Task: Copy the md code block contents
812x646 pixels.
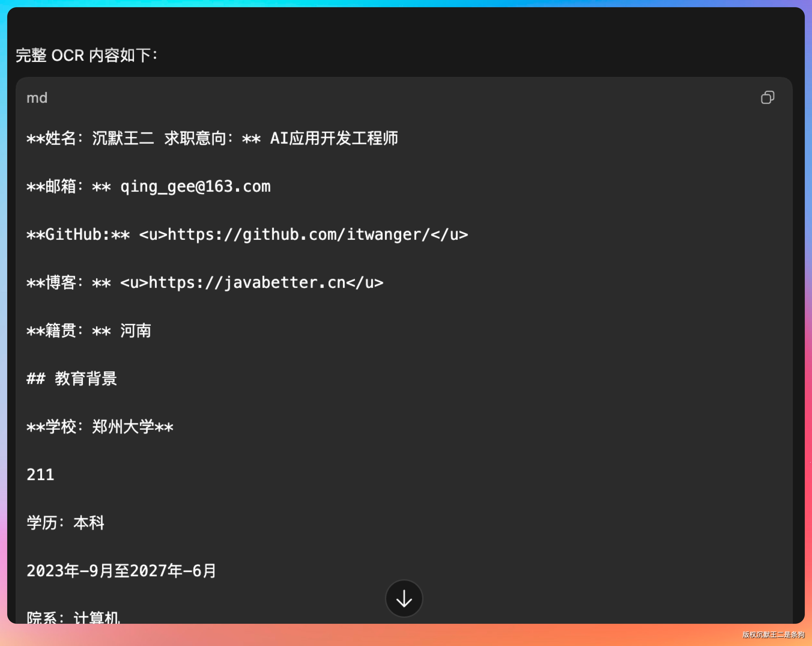Action: click(x=767, y=98)
